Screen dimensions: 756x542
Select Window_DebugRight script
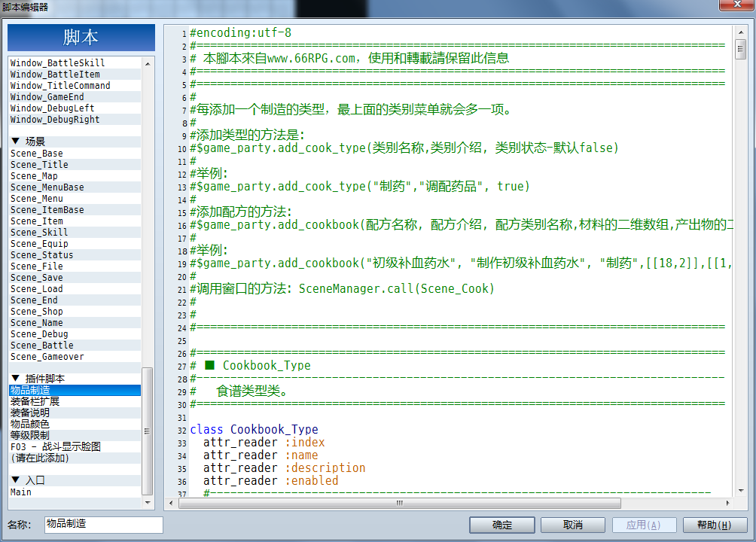coord(75,119)
